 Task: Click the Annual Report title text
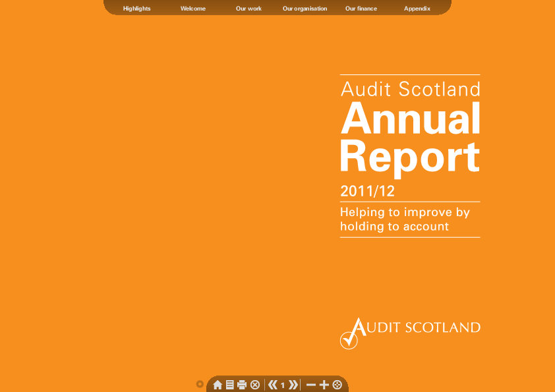click(x=409, y=138)
